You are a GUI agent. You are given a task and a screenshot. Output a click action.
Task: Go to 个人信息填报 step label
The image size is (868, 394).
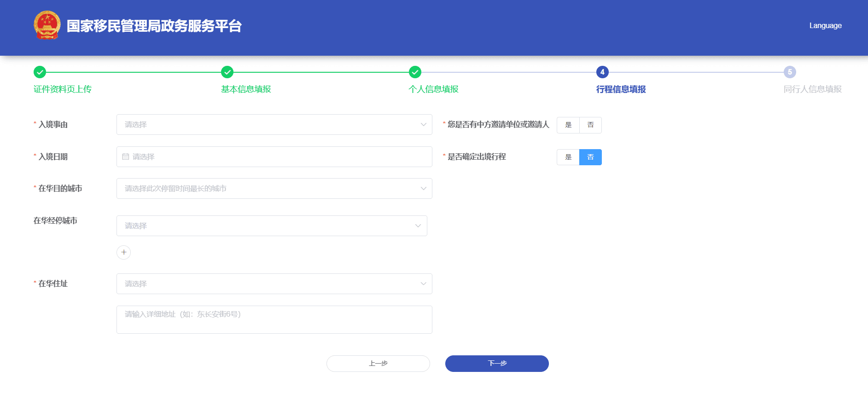tap(434, 89)
